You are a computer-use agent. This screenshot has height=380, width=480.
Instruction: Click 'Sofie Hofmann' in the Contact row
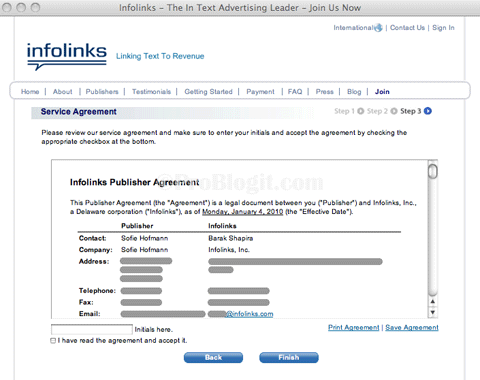tap(145, 238)
